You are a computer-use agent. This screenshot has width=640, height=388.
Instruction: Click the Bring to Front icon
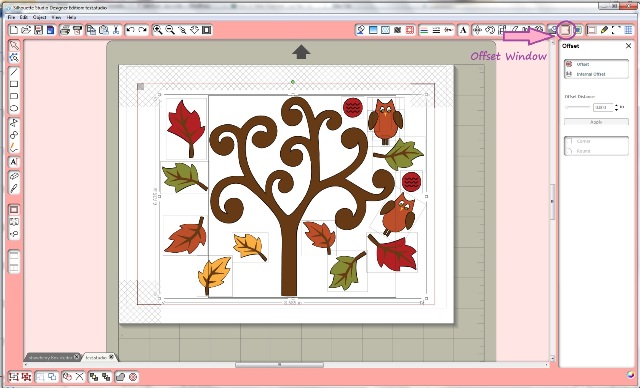94,377
